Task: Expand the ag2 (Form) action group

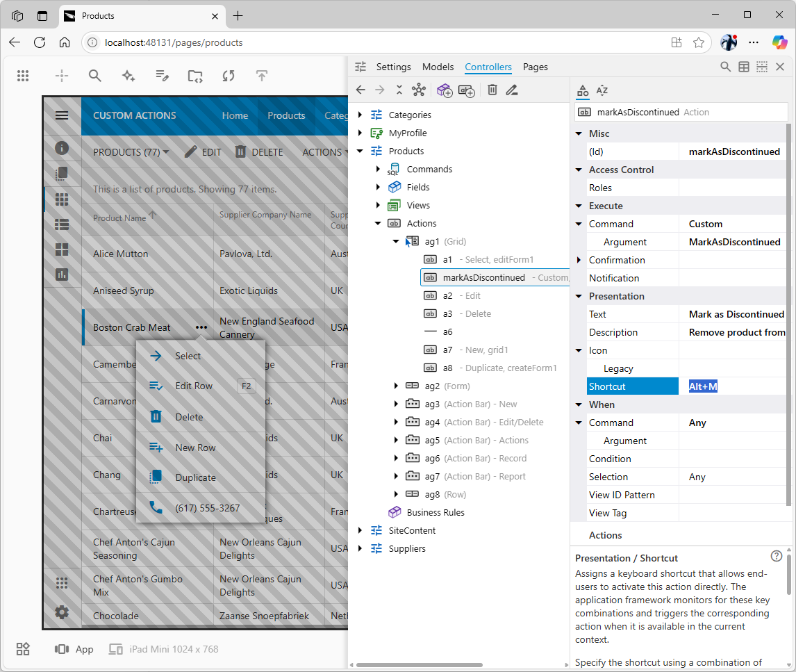Action: click(396, 386)
